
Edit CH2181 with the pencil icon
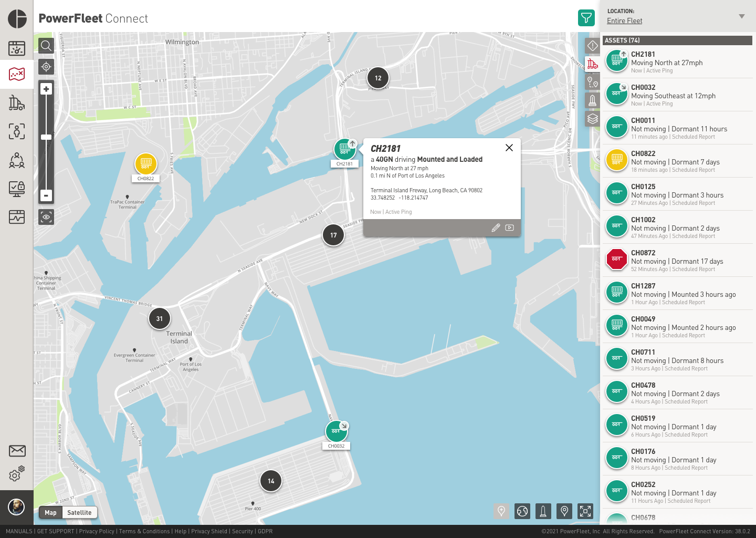coord(496,227)
